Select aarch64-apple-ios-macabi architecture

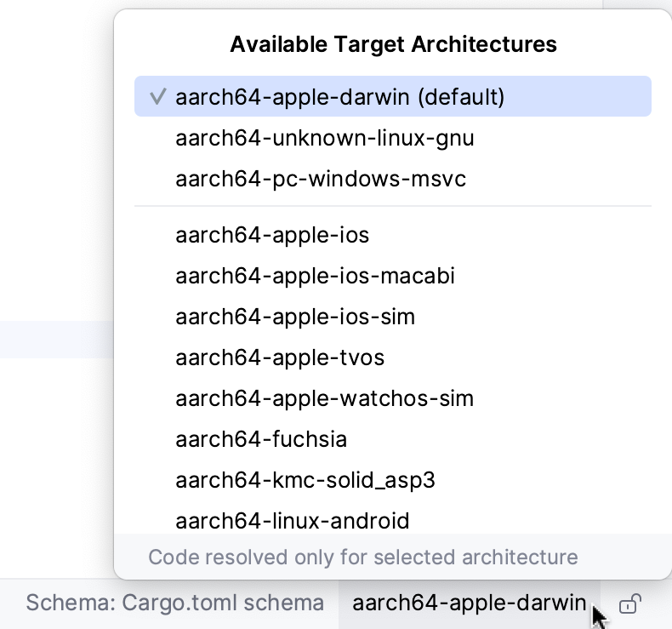click(x=315, y=276)
